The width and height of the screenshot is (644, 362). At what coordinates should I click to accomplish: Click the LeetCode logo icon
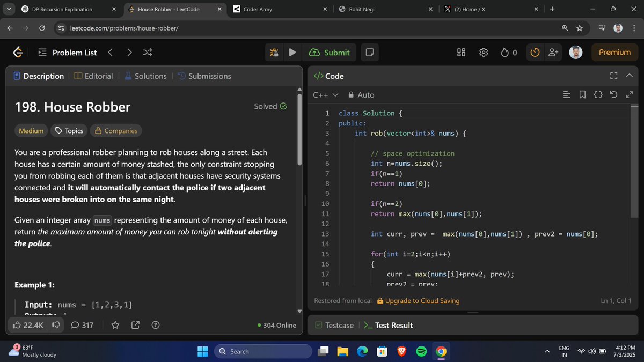18,53
